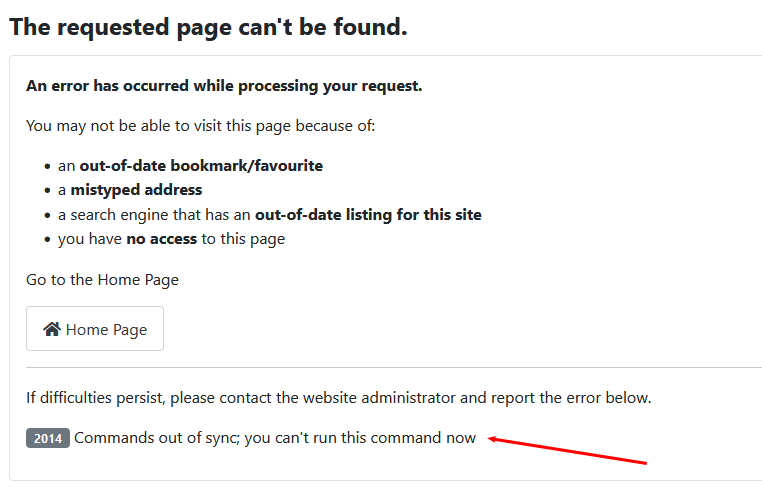Click the 'Commands out of sync' error message
The width and height of the screenshot is (762, 496).
tap(275, 438)
